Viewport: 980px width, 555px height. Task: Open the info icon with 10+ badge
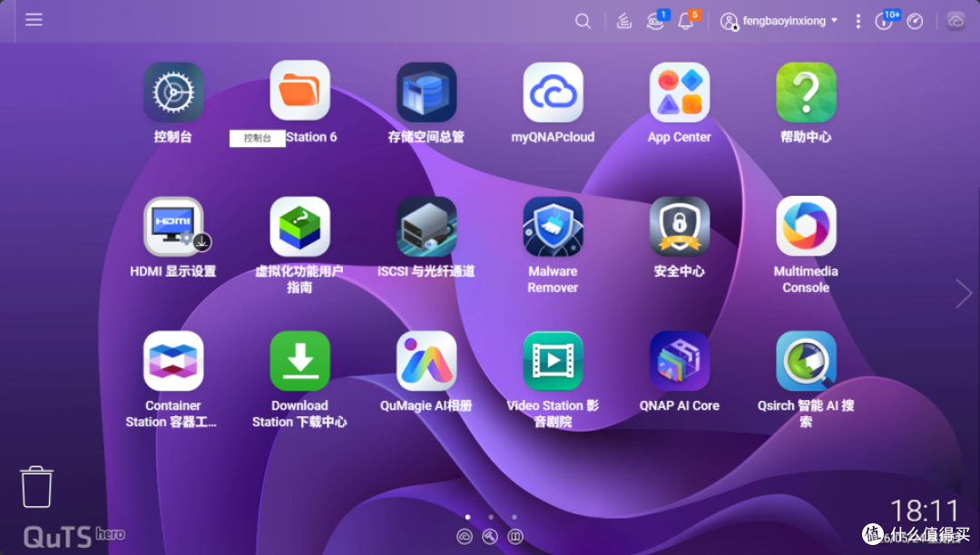[x=884, y=21]
